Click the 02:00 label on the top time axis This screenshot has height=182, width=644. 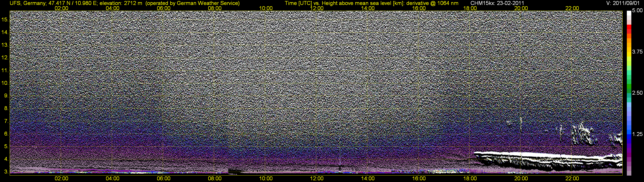point(61,8)
